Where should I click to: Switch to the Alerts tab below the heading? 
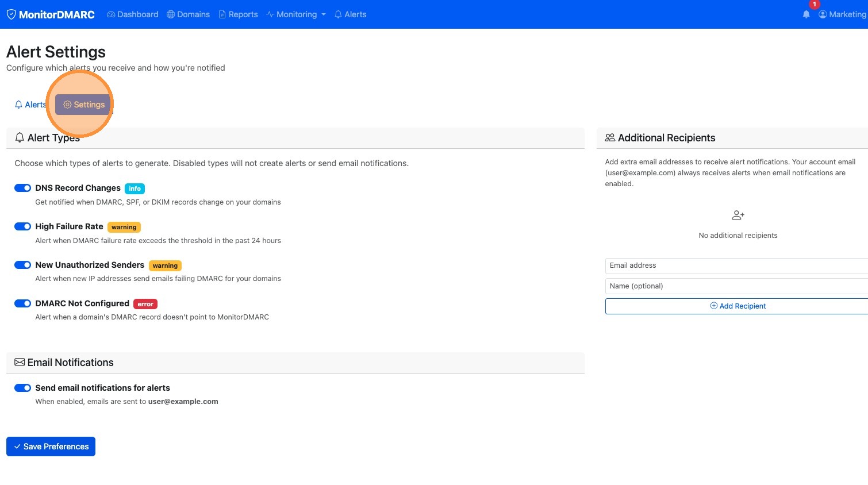[30, 105]
